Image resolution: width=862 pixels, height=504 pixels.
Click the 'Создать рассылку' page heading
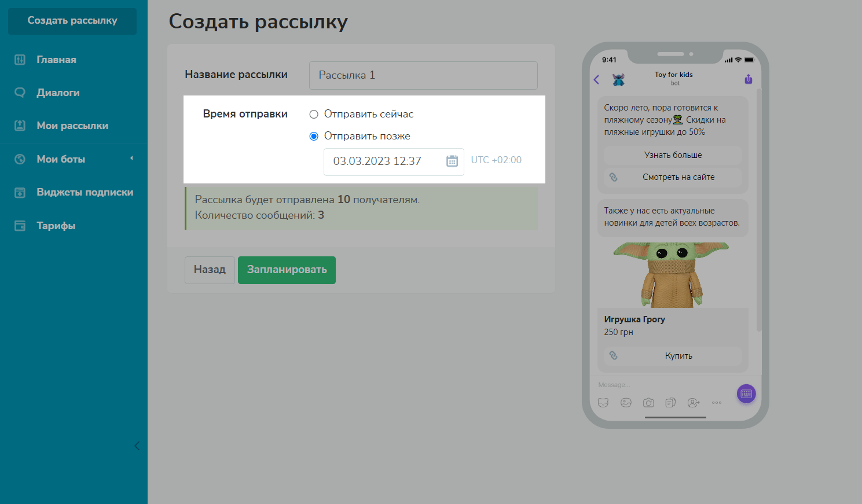pyautogui.click(x=258, y=21)
